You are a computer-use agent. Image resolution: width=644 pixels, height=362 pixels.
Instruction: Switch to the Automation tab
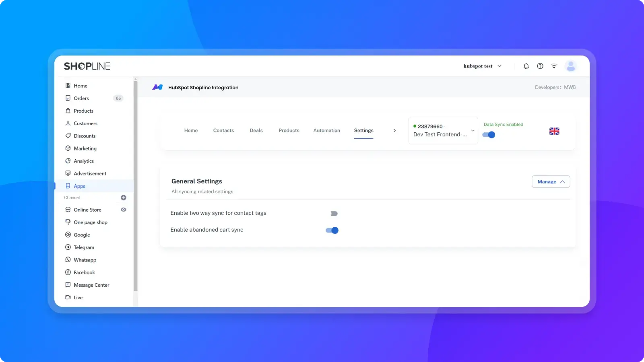[326, 131]
